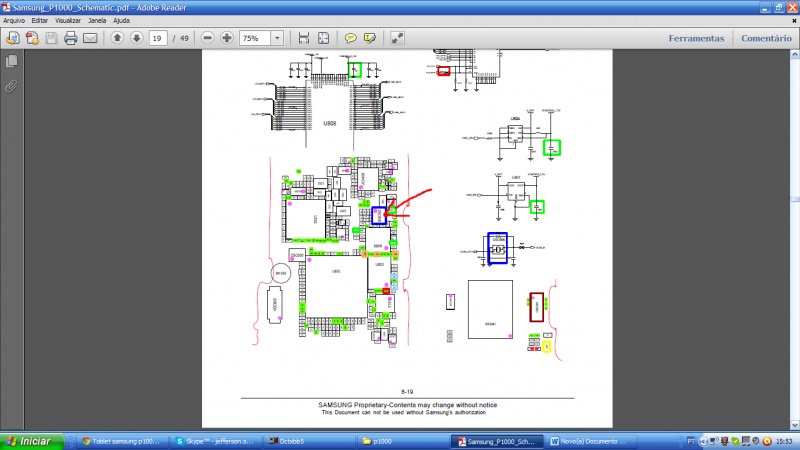Close the document with menu bar X
The width and height of the screenshot is (800, 450).
pyautogui.click(x=794, y=21)
